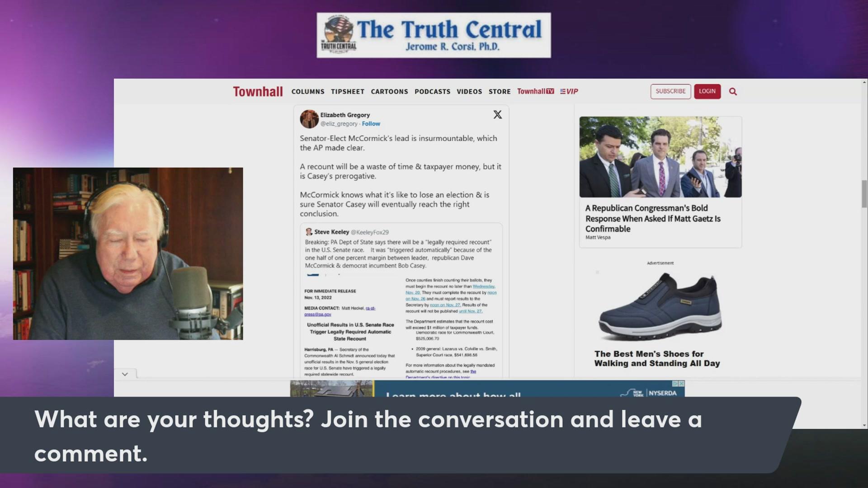Click the author name Matt Vespa
The width and height of the screenshot is (868, 488).
click(x=598, y=238)
